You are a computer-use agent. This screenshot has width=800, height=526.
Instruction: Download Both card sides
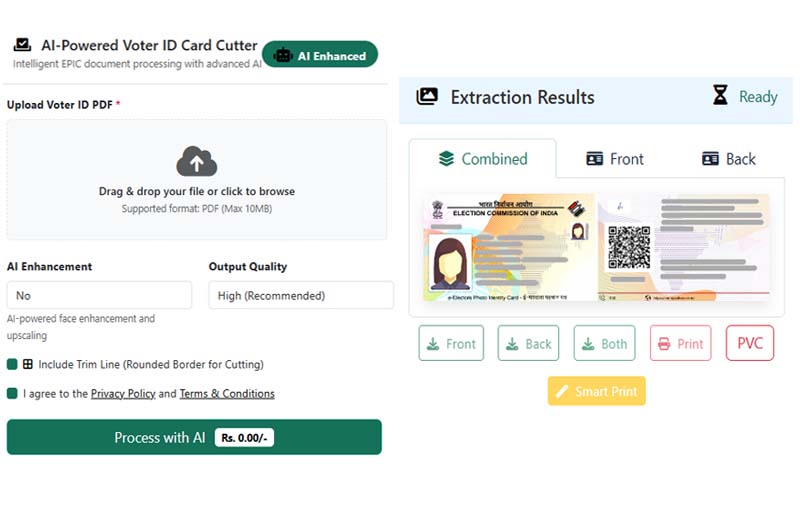click(x=605, y=343)
